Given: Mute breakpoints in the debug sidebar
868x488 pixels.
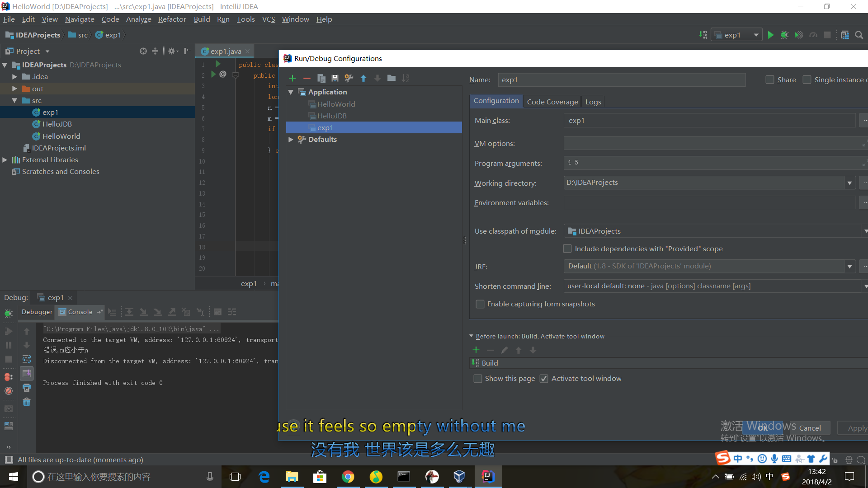Looking at the screenshot, I should click(x=8, y=391).
